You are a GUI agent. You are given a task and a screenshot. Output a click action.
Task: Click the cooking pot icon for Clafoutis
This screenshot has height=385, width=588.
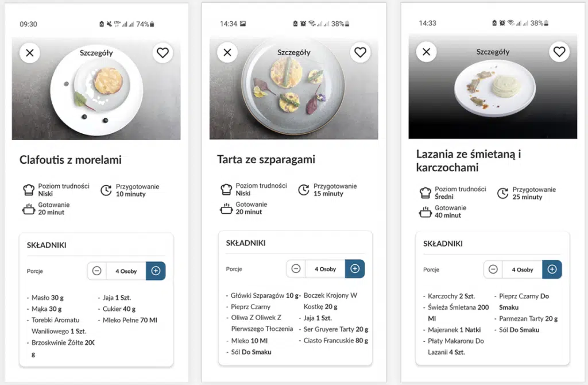pos(29,209)
